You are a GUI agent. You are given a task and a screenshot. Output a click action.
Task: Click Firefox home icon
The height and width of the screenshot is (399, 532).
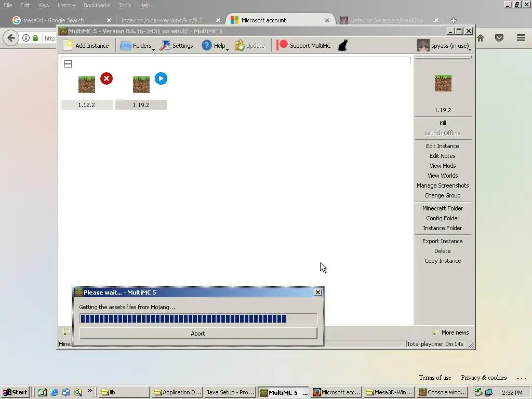481,38
